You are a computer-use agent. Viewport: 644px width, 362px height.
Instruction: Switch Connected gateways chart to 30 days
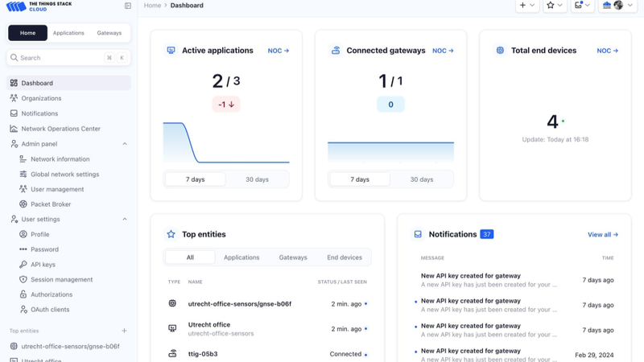[421, 179]
